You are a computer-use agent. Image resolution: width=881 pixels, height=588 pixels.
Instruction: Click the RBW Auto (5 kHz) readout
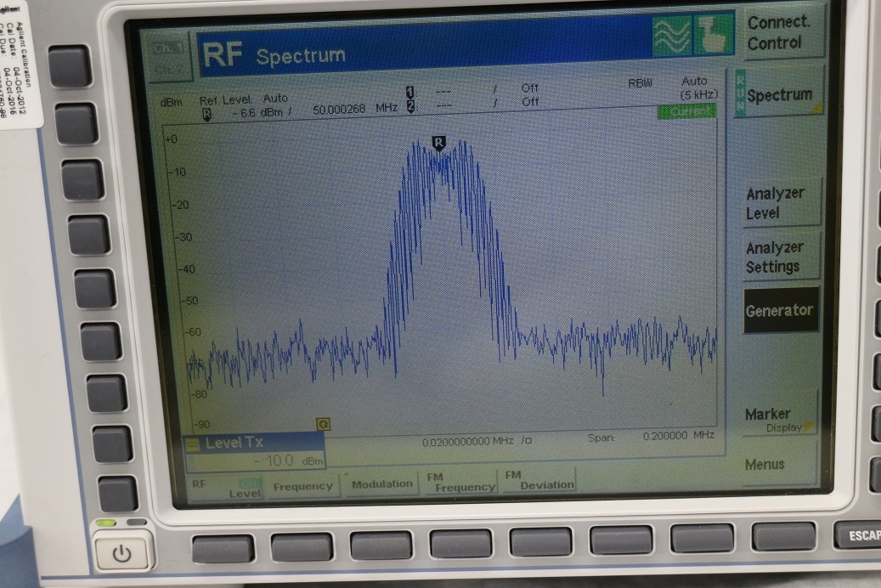point(673,88)
